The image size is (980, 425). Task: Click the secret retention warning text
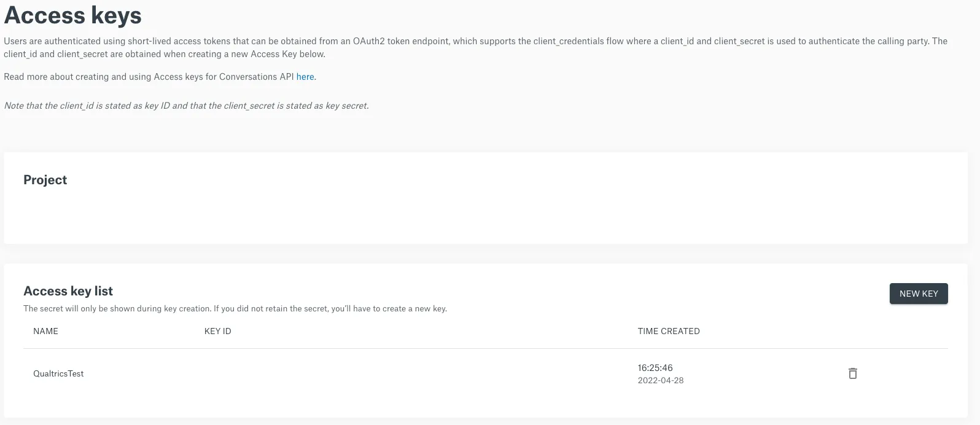235,308
